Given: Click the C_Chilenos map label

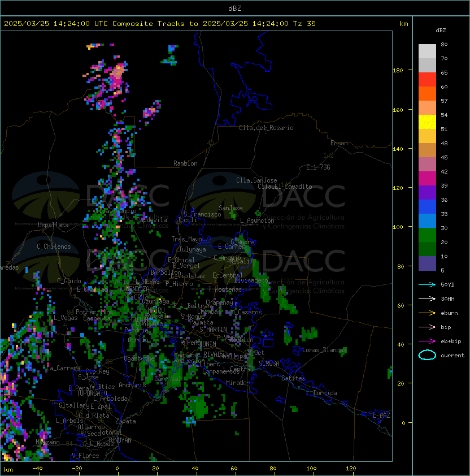Looking at the screenshot, I should (x=54, y=246).
